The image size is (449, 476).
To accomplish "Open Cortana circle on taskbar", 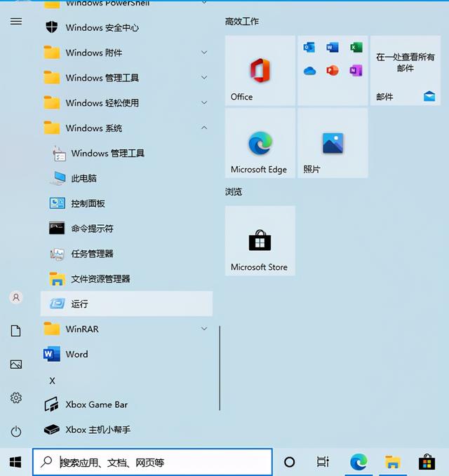I will (x=289, y=462).
